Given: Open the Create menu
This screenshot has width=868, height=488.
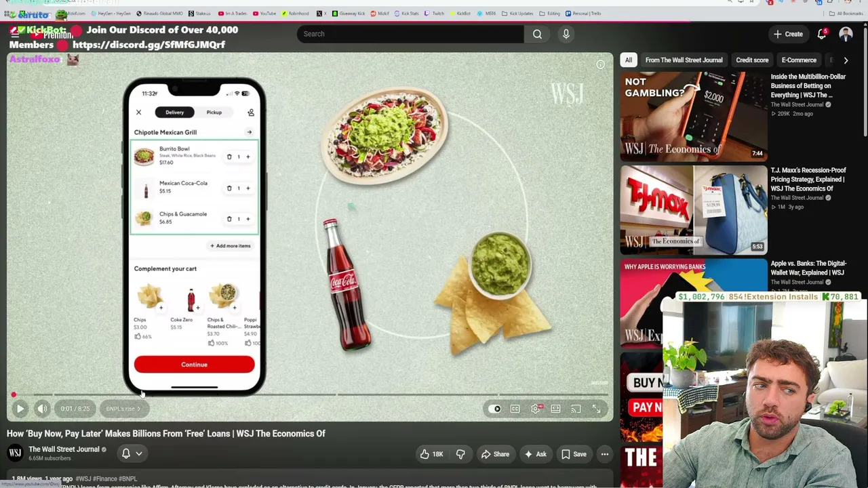Looking at the screenshot, I should (x=788, y=34).
